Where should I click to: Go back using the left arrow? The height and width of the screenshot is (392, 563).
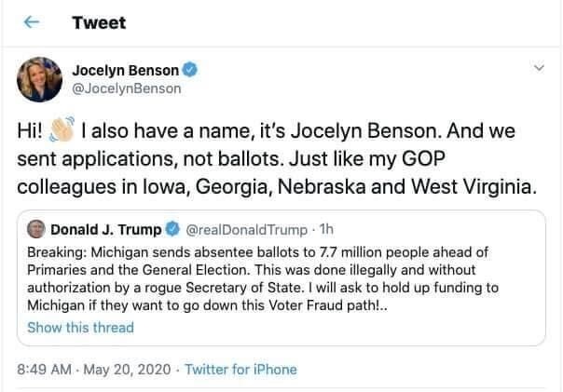[x=29, y=22]
